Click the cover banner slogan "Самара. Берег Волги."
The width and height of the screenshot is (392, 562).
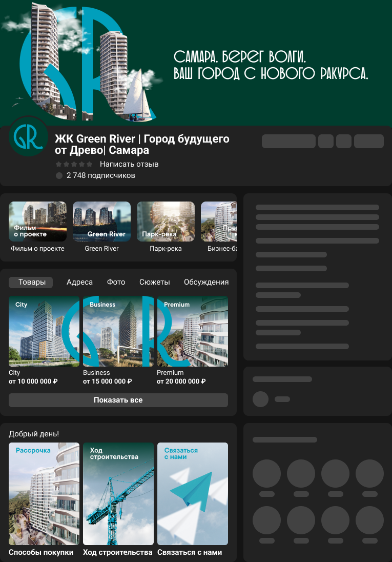[240, 57]
